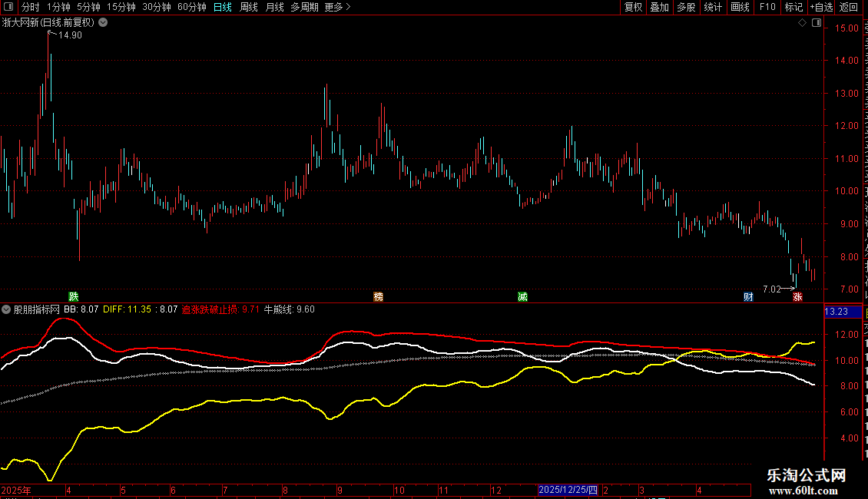Open the 多股 multi-stock view
This screenshot has width=868, height=499.
coord(687,7)
